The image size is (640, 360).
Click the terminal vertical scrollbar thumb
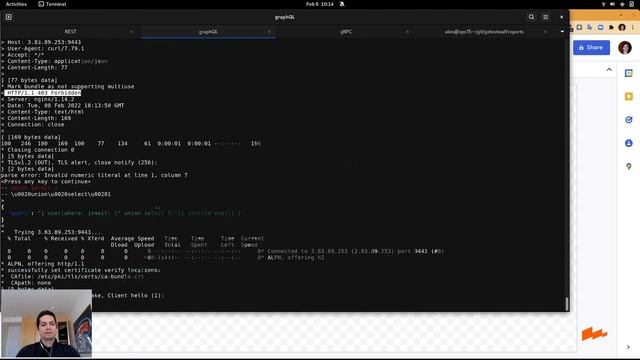coord(566,304)
